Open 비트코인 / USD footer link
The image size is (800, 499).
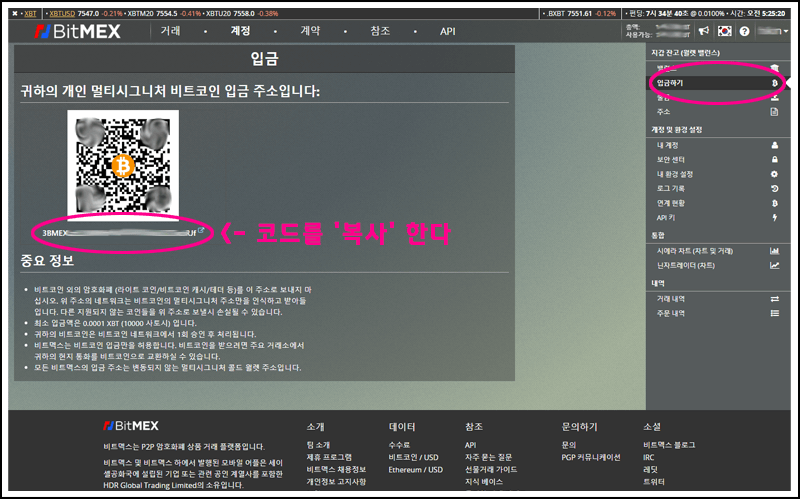coord(413,457)
